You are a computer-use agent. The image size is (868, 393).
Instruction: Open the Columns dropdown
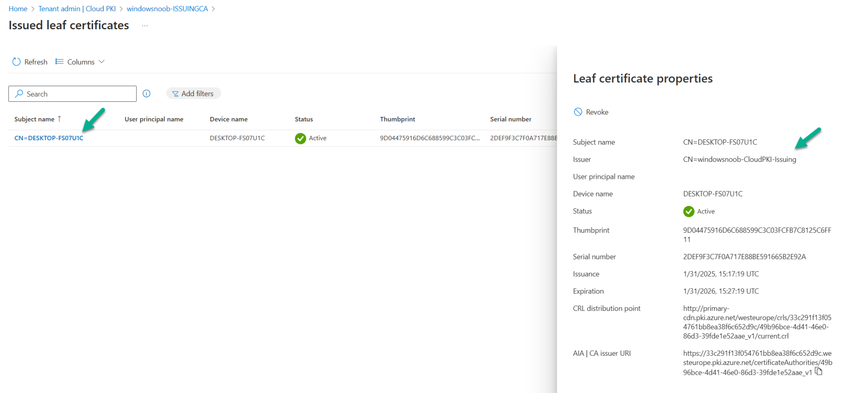(x=80, y=61)
